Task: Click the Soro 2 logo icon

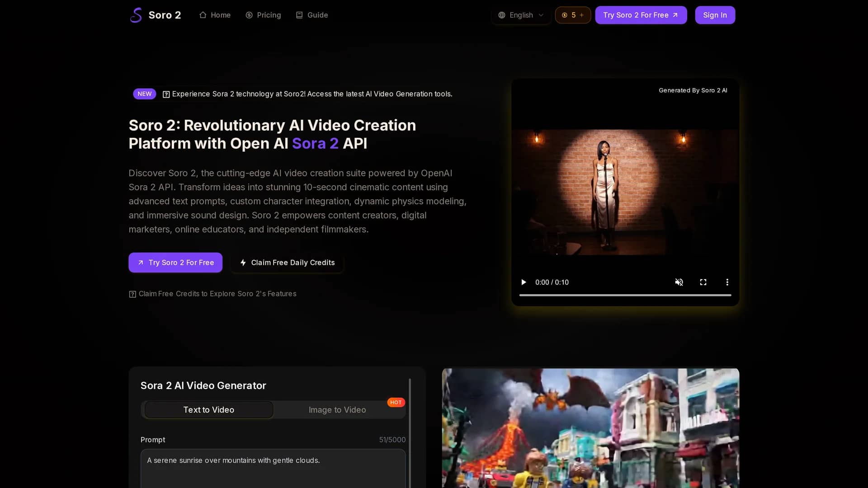Action: pos(136,15)
